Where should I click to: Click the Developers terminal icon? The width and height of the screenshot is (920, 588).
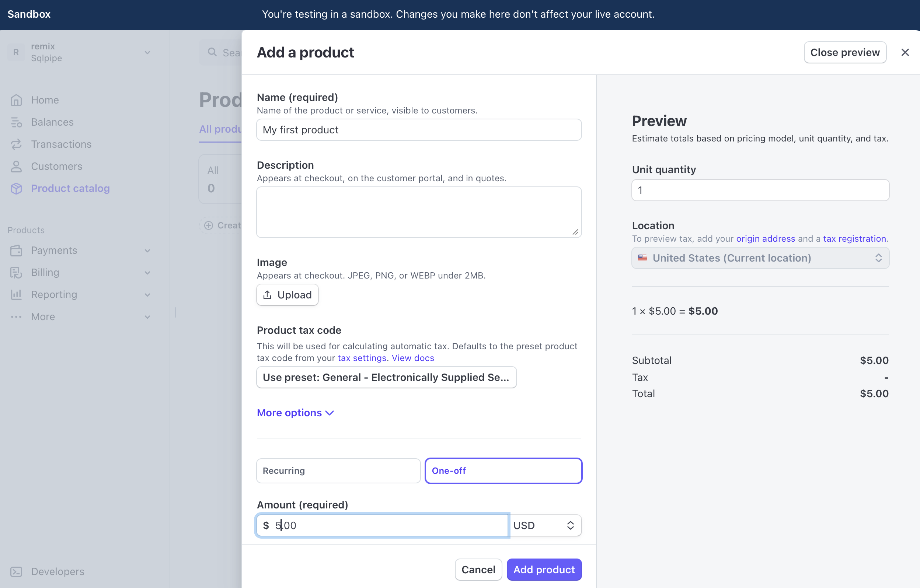click(16, 571)
